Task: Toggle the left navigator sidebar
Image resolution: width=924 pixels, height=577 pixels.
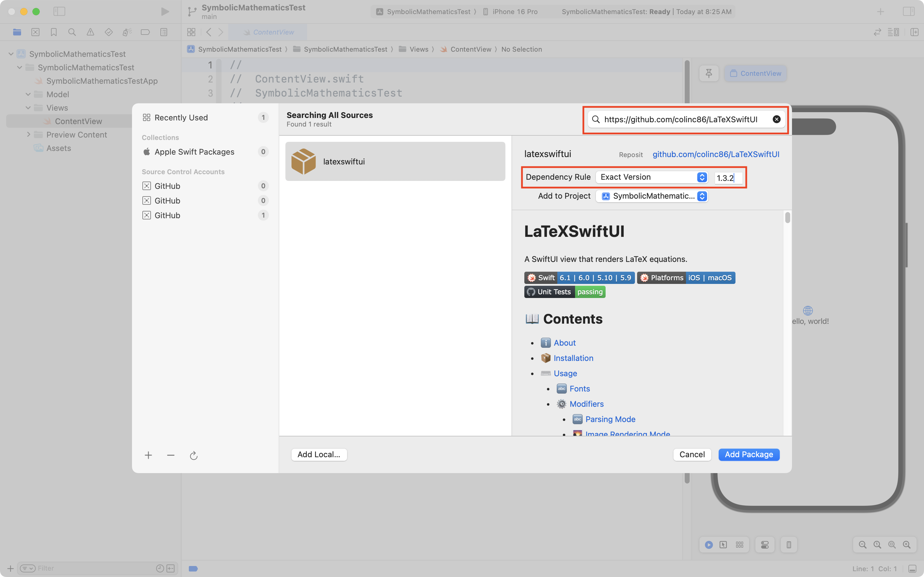Action: click(59, 11)
